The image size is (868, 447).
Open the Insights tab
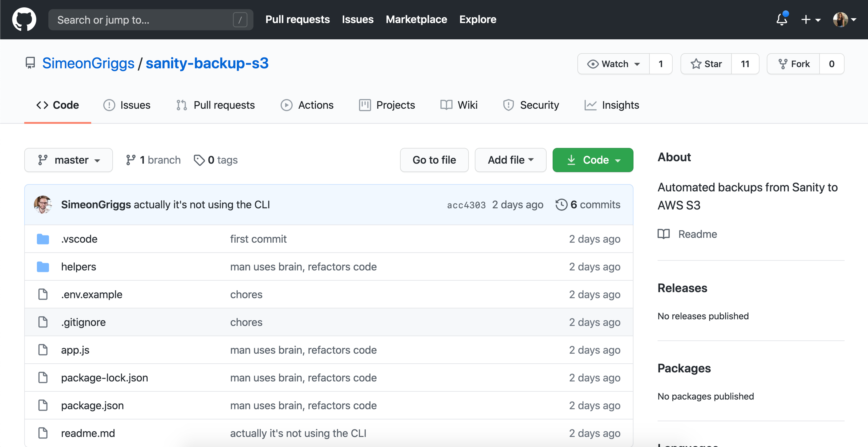tap(612, 105)
